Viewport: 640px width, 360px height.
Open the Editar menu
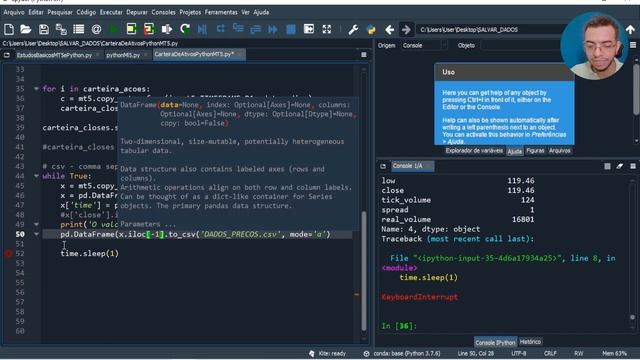[x=36, y=12]
